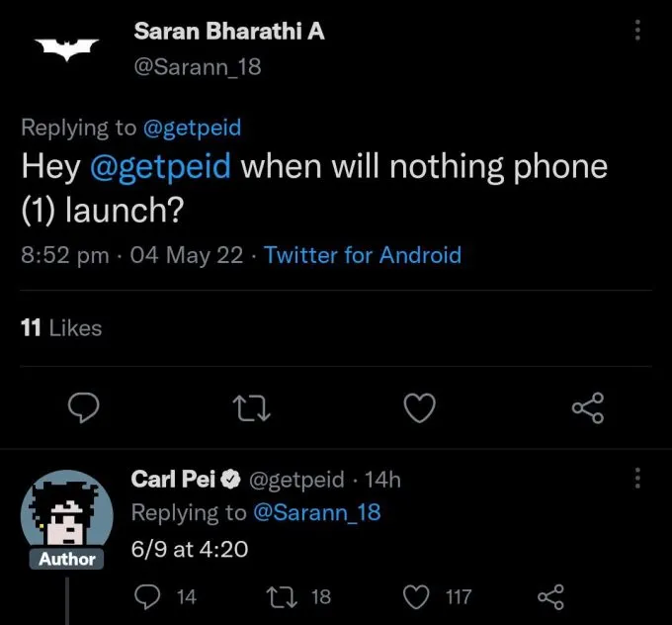
Task: Share the main tweet
Action: tap(587, 406)
